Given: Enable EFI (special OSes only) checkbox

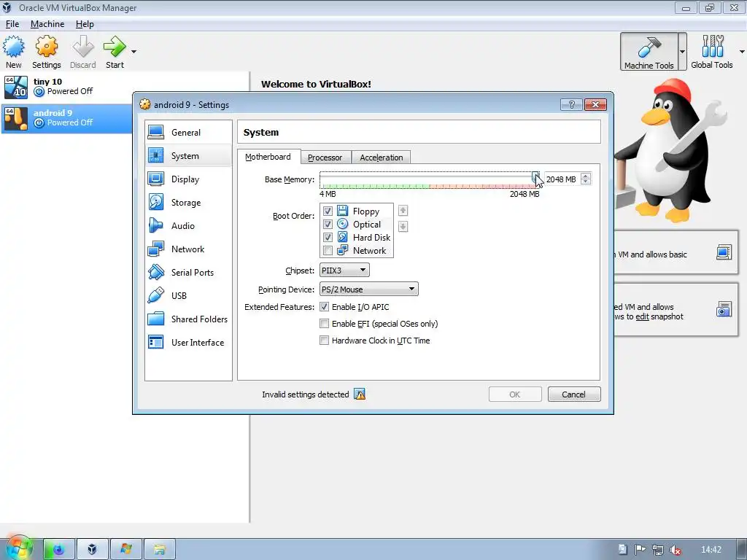Looking at the screenshot, I should point(325,324).
